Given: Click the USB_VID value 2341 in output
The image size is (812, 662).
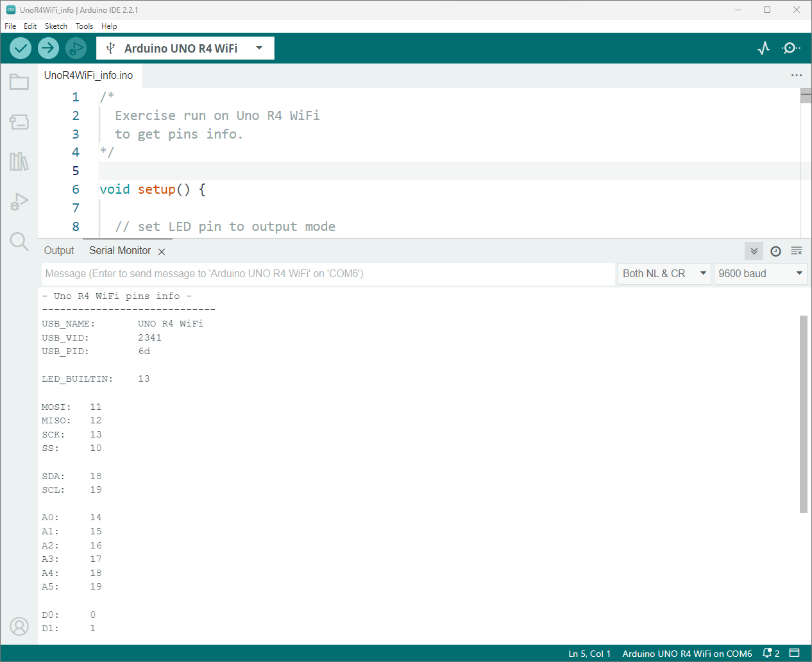Looking at the screenshot, I should point(149,337).
